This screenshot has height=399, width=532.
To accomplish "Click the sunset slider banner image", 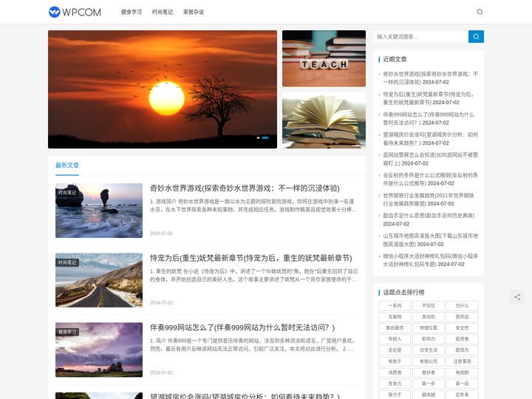I will (163, 89).
